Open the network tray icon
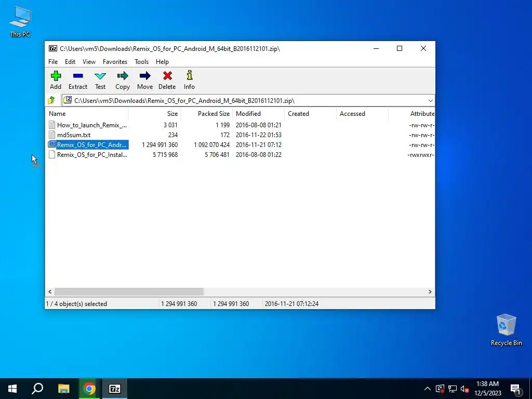532x399 pixels. [x=453, y=389]
